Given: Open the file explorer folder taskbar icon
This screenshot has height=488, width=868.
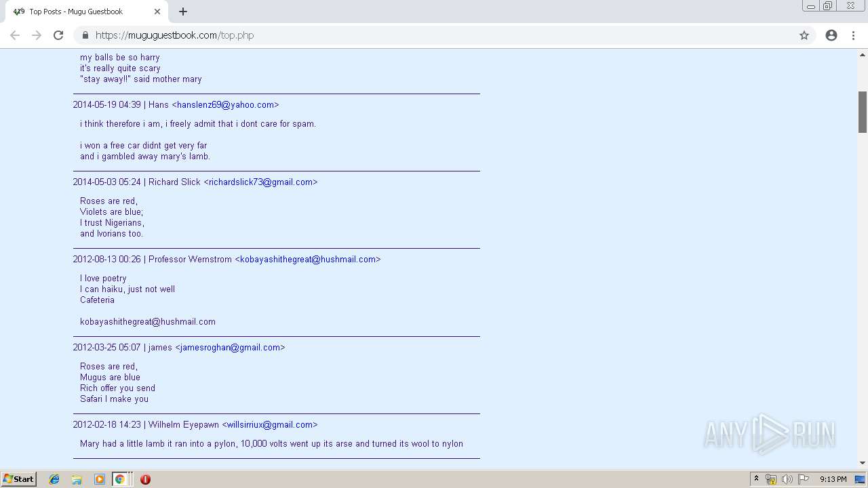Looking at the screenshot, I should 77,479.
